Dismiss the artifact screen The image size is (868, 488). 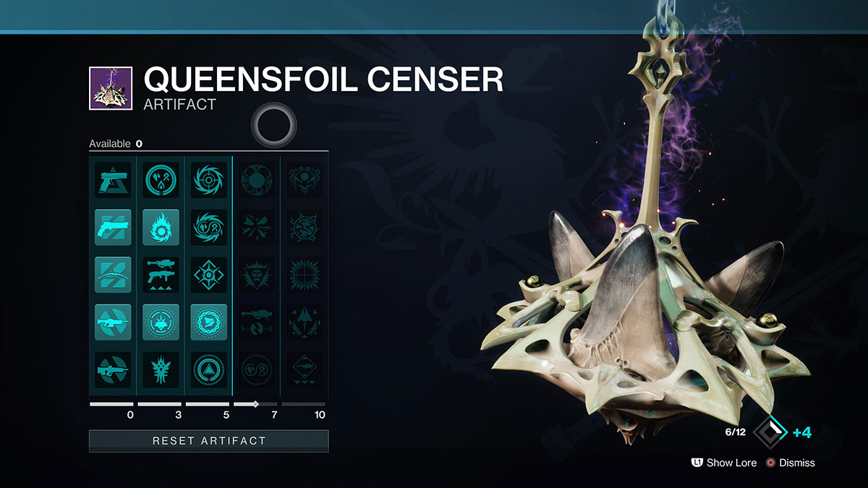(x=791, y=463)
